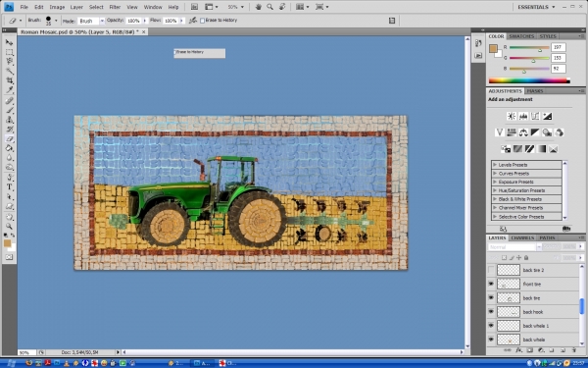Switch to the Masks tab
588x368 pixels.
point(535,91)
